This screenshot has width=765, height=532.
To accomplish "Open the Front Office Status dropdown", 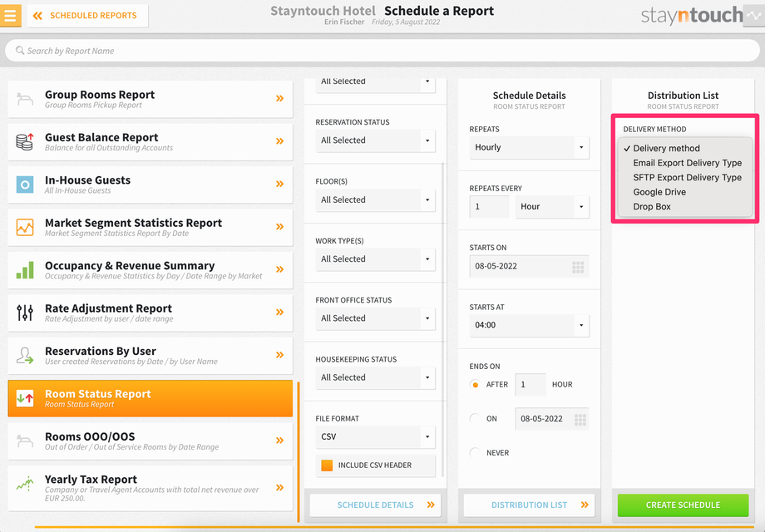I will pyautogui.click(x=375, y=318).
